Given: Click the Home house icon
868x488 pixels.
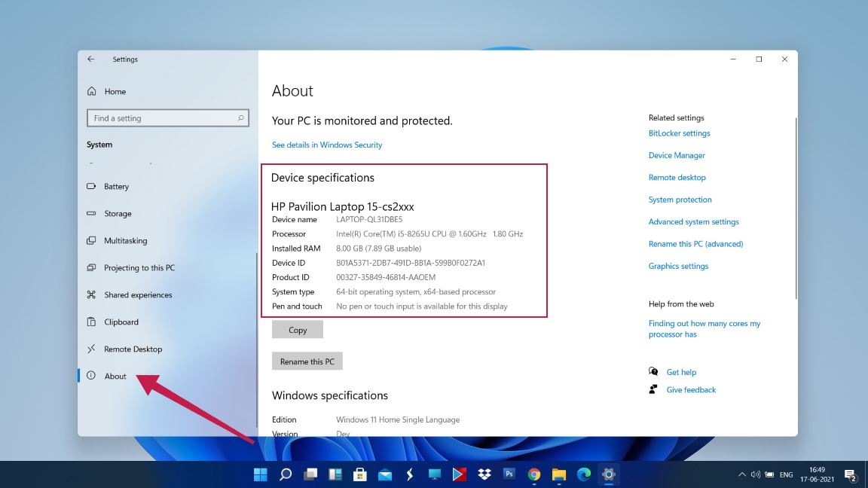Looking at the screenshot, I should click(91, 90).
